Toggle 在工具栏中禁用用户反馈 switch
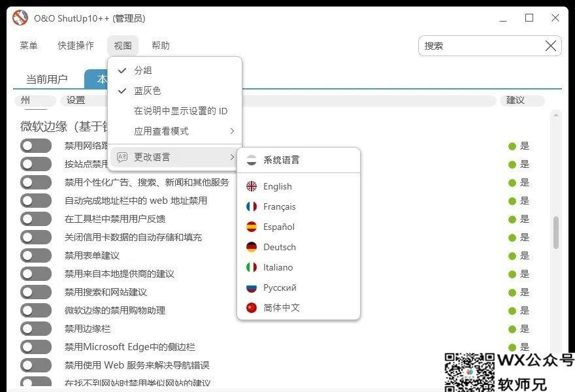The image size is (575, 392). 36,219
